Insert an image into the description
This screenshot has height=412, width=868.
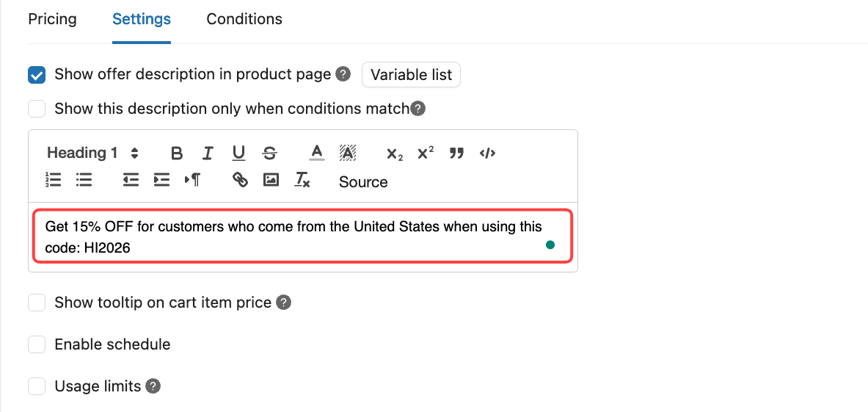[271, 180]
